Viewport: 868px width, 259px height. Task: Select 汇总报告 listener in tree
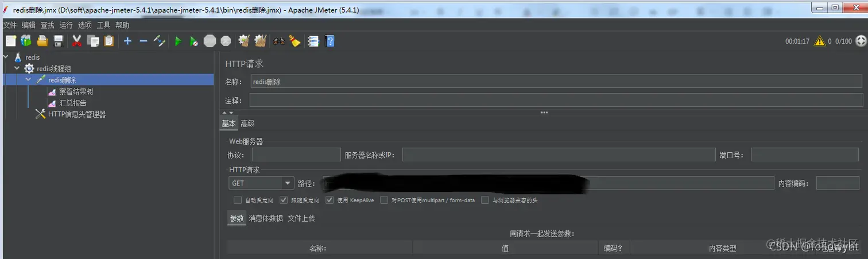pyautogui.click(x=72, y=103)
